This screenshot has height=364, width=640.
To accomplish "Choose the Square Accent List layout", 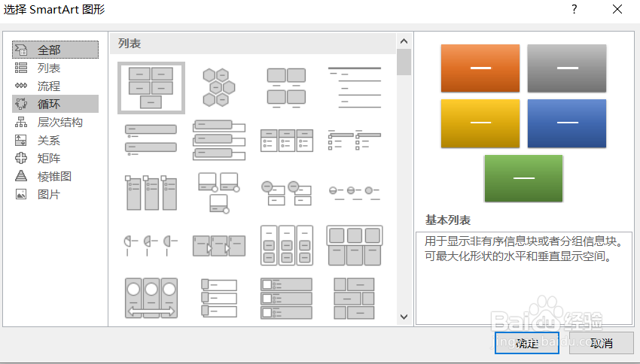I will coord(355,140).
